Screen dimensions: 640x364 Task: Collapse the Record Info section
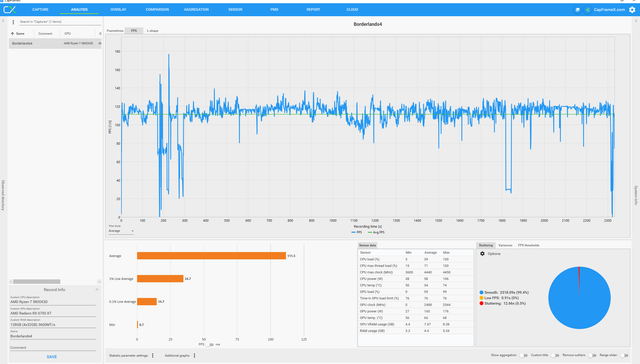97,290
